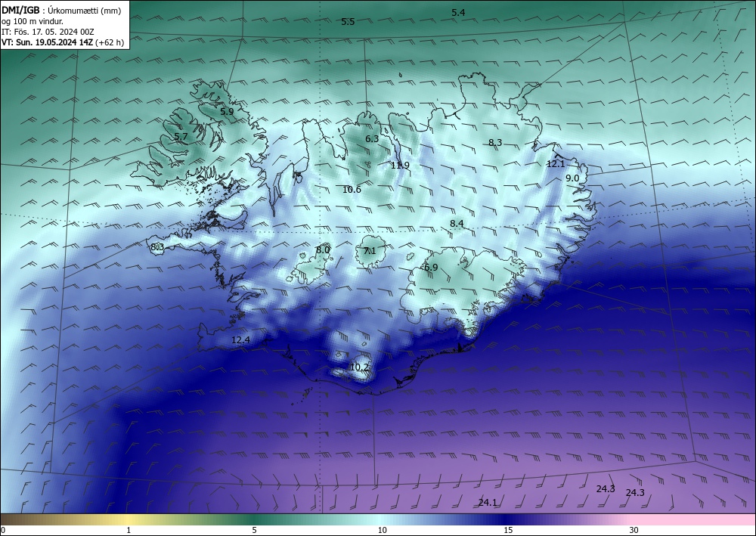756x536 pixels.
Task: Click the 11.9 value on the map
Action: (x=400, y=166)
